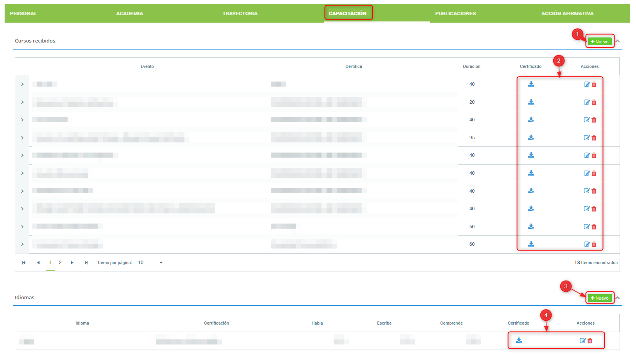Edit the last course row
This screenshot has height=364, width=636.
587,244
